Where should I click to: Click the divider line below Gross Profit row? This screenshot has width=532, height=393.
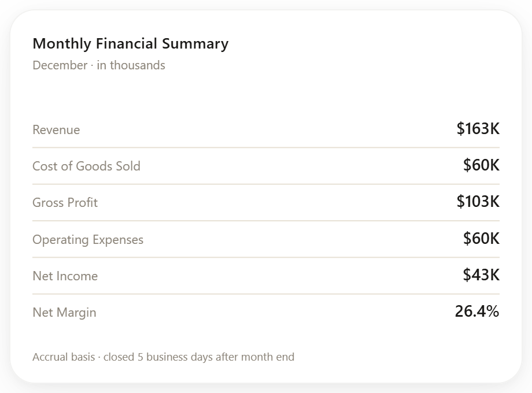click(266, 221)
